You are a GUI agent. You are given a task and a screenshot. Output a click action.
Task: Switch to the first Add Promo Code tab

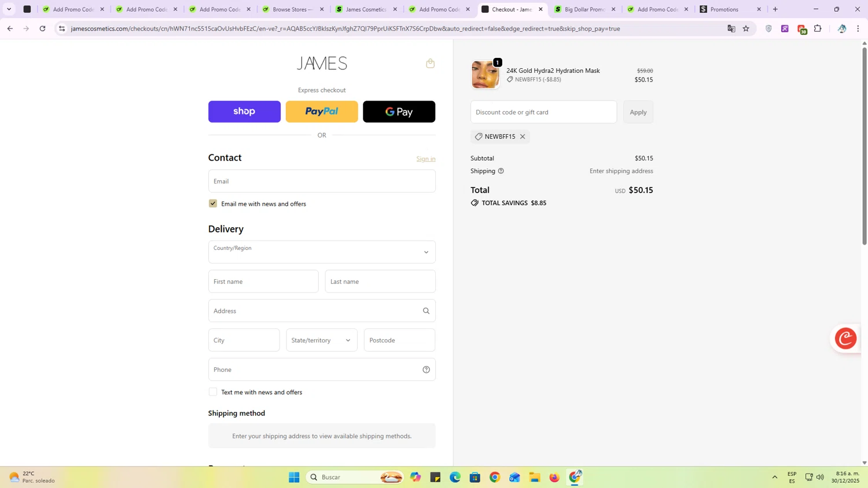pos(73,9)
